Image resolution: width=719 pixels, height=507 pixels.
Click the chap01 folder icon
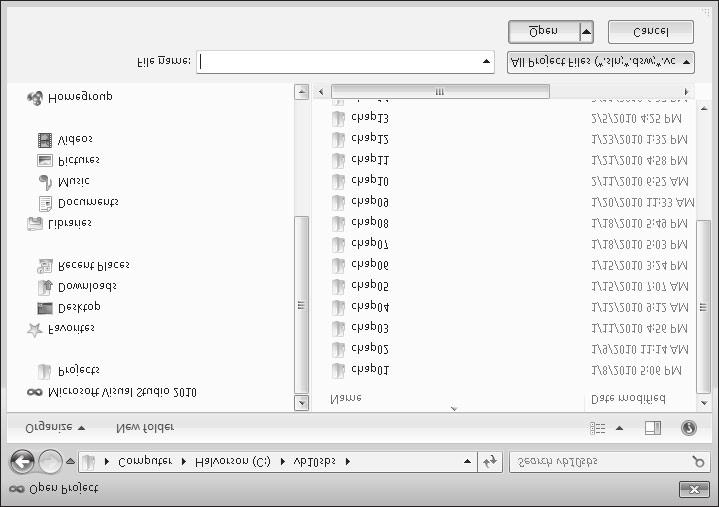338,370
